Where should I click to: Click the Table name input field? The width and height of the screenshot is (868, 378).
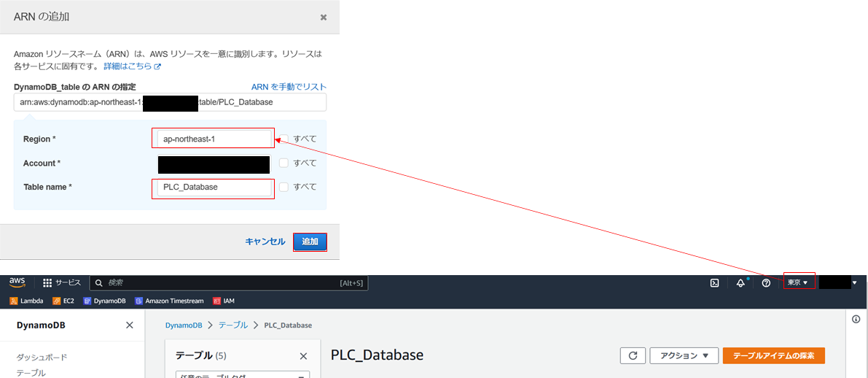click(215, 188)
